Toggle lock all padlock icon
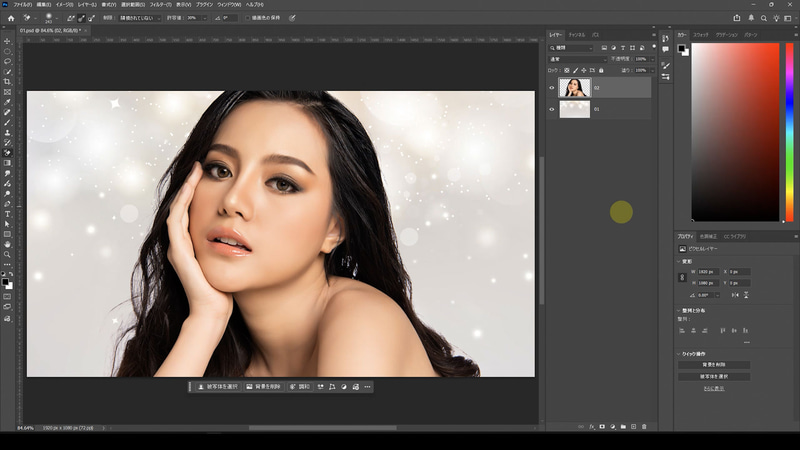 coord(601,70)
